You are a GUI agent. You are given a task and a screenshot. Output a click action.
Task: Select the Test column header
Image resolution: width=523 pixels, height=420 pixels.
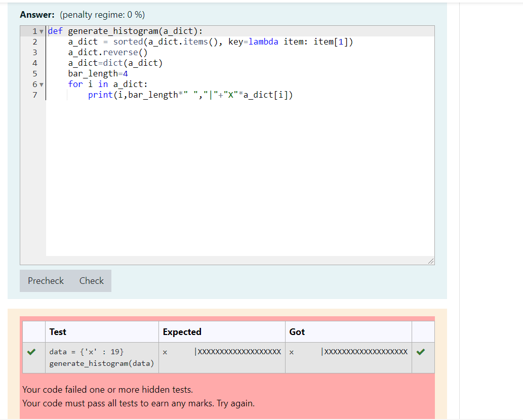(57, 332)
